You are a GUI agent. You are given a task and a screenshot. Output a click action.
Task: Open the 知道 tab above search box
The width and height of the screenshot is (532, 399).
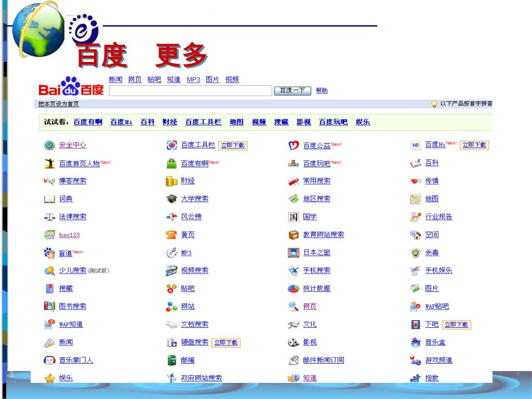174,79
